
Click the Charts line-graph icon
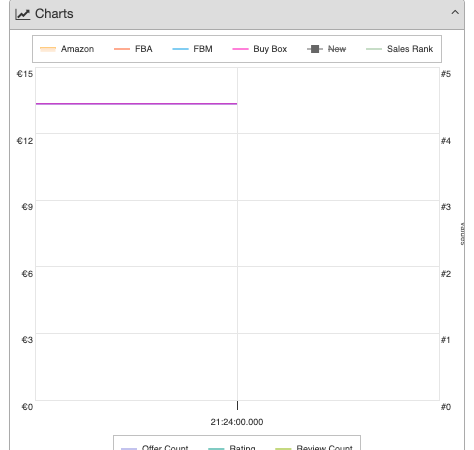(x=23, y=14)
